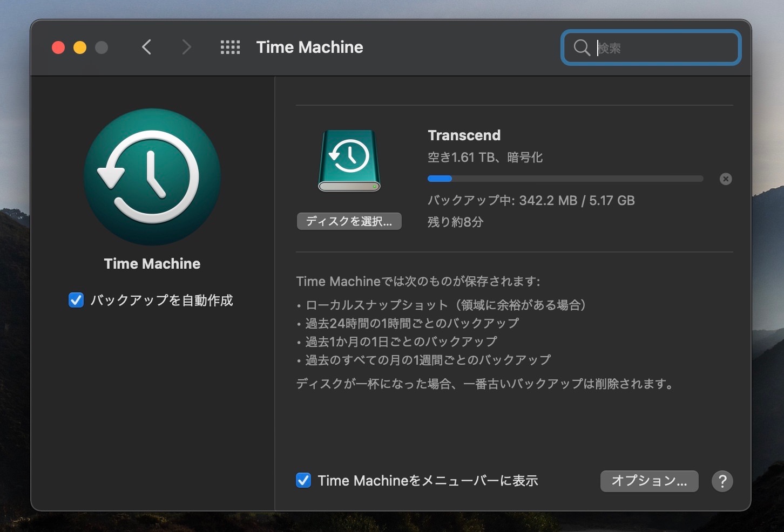Click Time Machine label under the clock icon
Image resolution: width=784 pixels, height=532 pixels.
(152, 264)
